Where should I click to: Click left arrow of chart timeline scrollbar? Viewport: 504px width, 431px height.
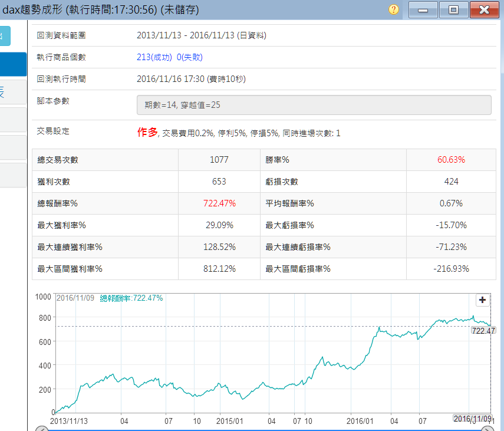pyautogui.click(x=41, y=429)
